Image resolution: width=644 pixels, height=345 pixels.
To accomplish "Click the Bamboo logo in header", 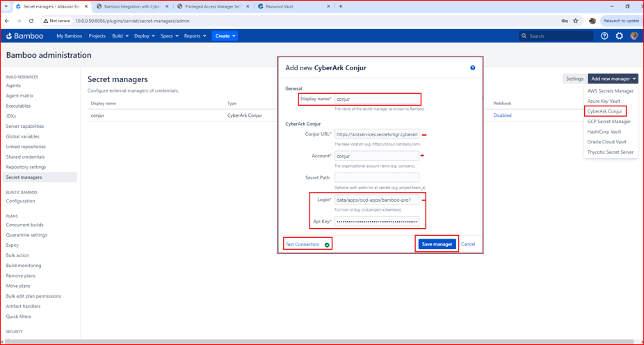I will tap(24, 35).
